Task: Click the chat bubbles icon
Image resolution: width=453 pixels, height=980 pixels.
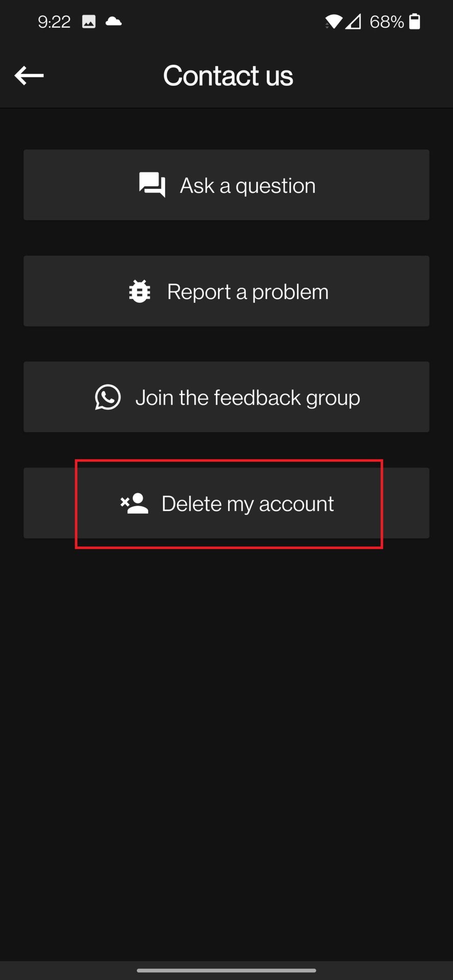Action: pos(152,185)
